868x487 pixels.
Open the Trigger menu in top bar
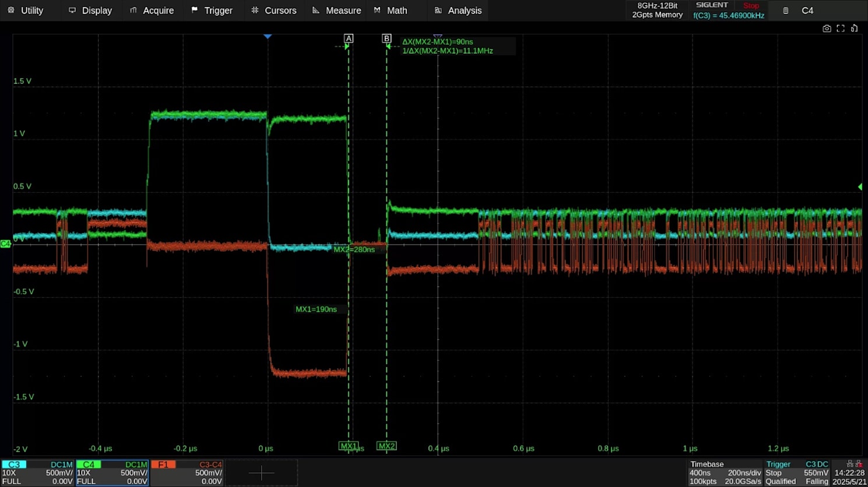point(212,10)
